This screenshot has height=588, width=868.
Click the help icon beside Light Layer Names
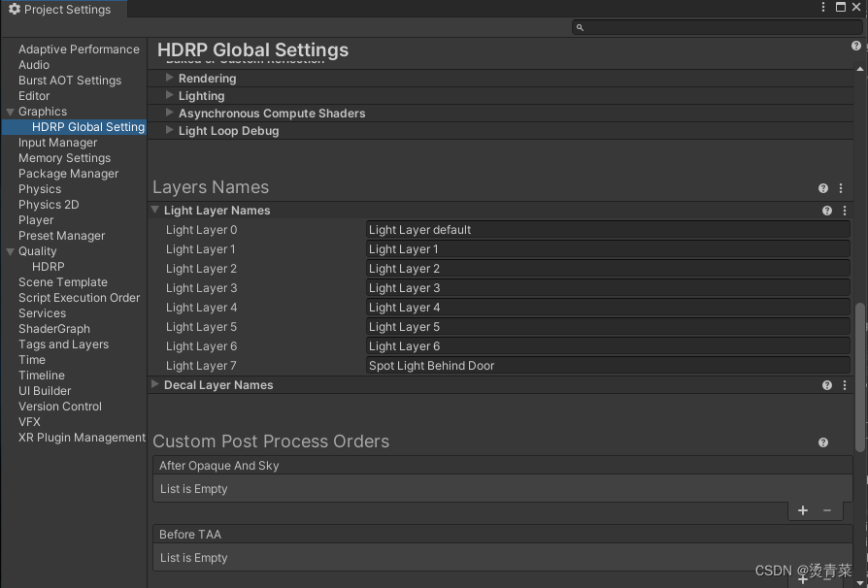coord(826,211)
